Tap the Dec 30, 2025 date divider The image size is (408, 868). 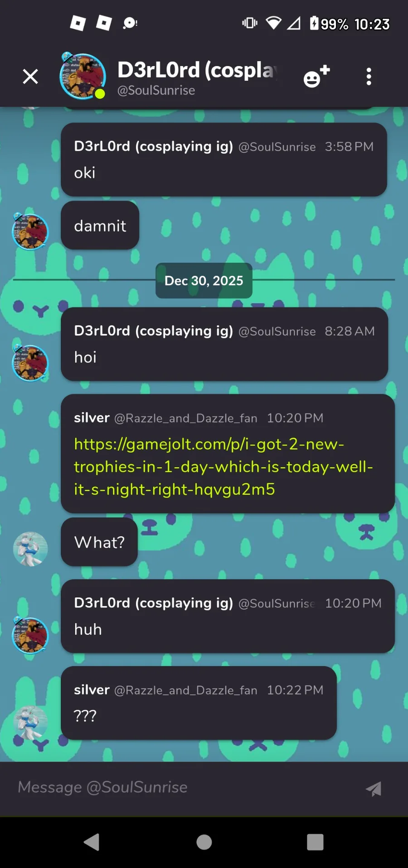pyautogui.click(x=204, y=280)
